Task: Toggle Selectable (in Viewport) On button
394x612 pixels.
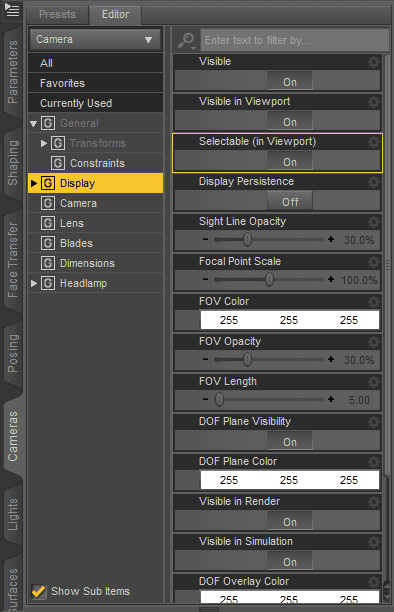Action: point(290,162)
